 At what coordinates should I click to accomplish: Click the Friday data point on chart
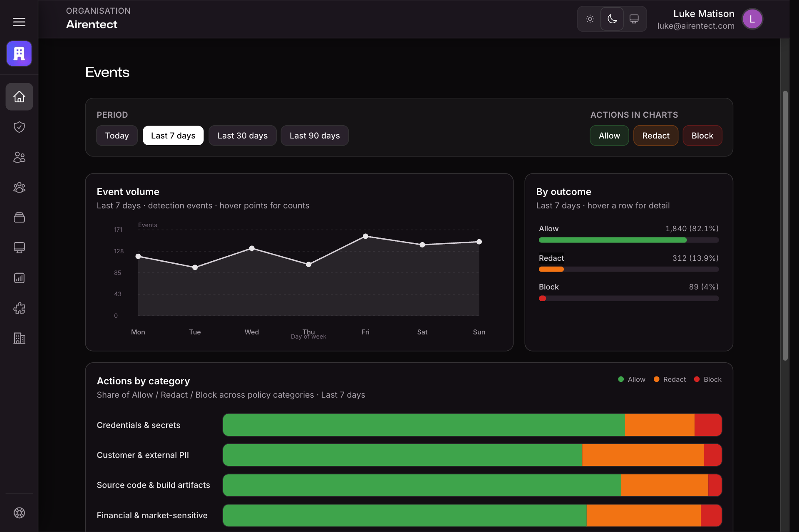[365, 236]
